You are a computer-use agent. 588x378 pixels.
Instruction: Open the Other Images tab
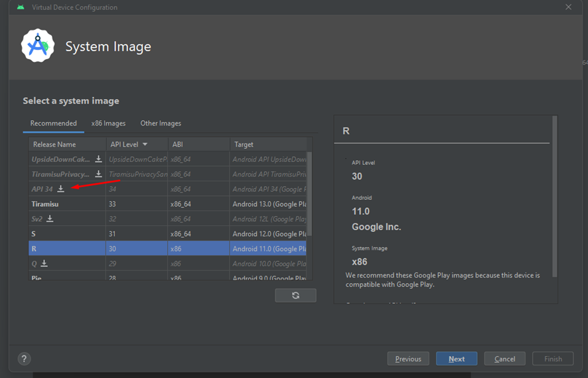[161, 124]
